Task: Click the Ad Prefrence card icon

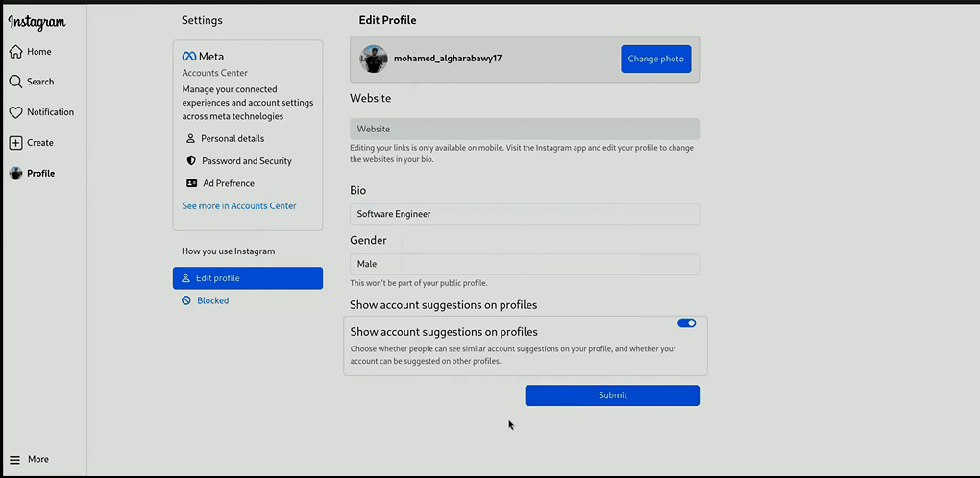Action: coord(191,183)
